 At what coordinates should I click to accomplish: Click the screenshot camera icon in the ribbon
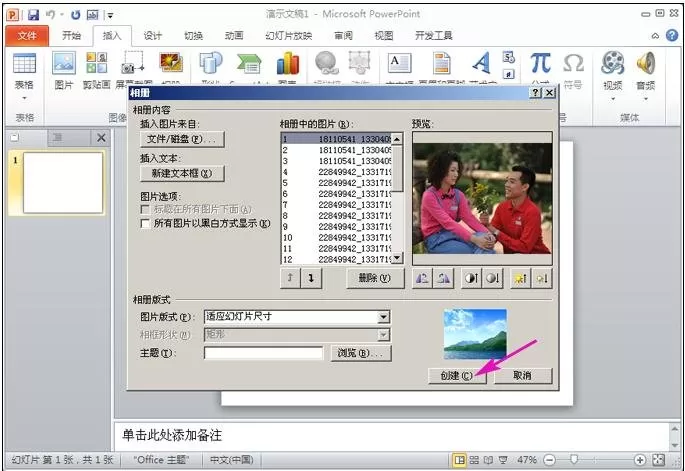tap(132, 63)
